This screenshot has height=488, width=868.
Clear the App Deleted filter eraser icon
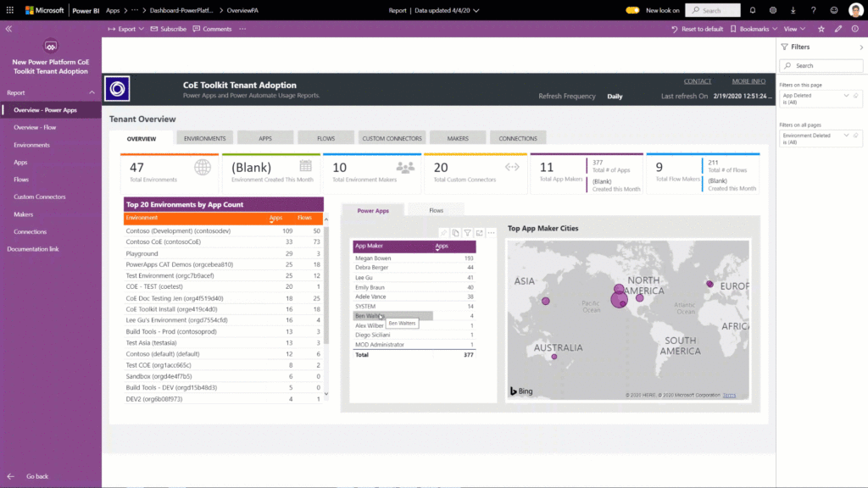click(856, 96)
